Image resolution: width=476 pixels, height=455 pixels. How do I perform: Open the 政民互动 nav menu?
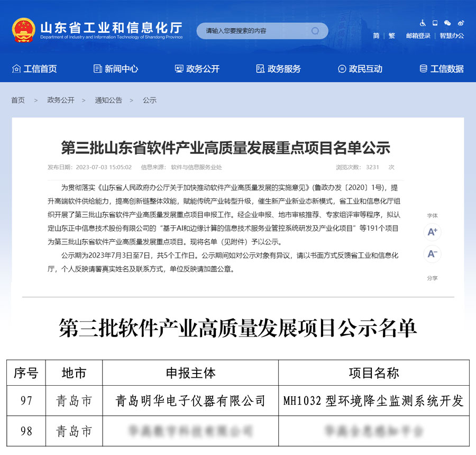click(360, 69)
